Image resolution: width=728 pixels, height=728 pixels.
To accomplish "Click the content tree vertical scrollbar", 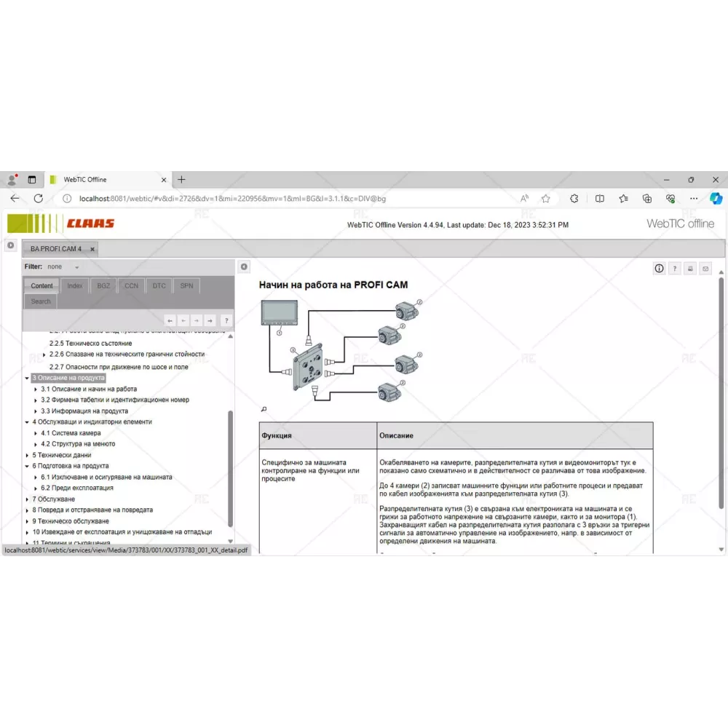I will (231, 466).
